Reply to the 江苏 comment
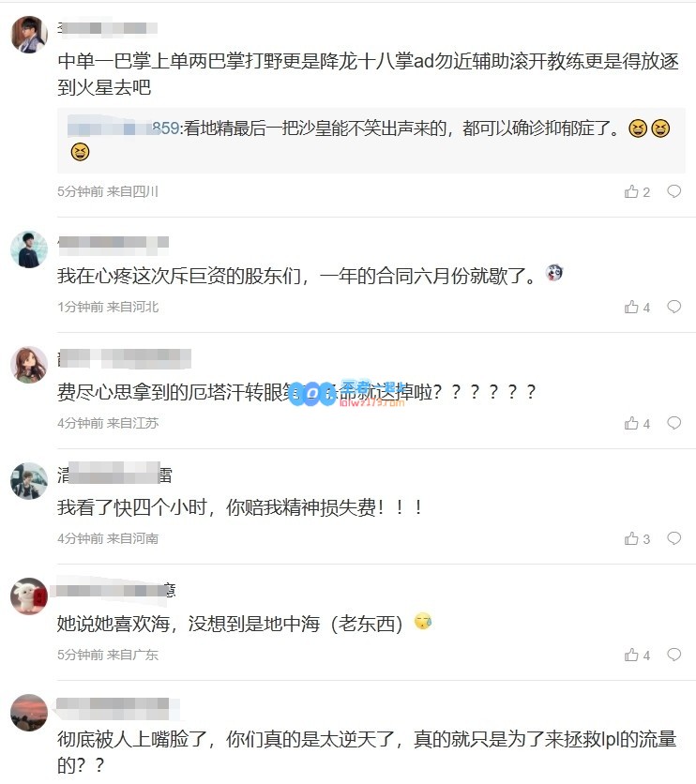 (x=674, y=423)
